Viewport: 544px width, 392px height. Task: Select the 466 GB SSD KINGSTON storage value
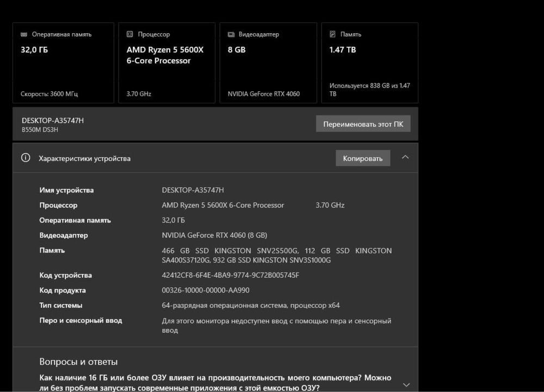[x=277, y=255]
